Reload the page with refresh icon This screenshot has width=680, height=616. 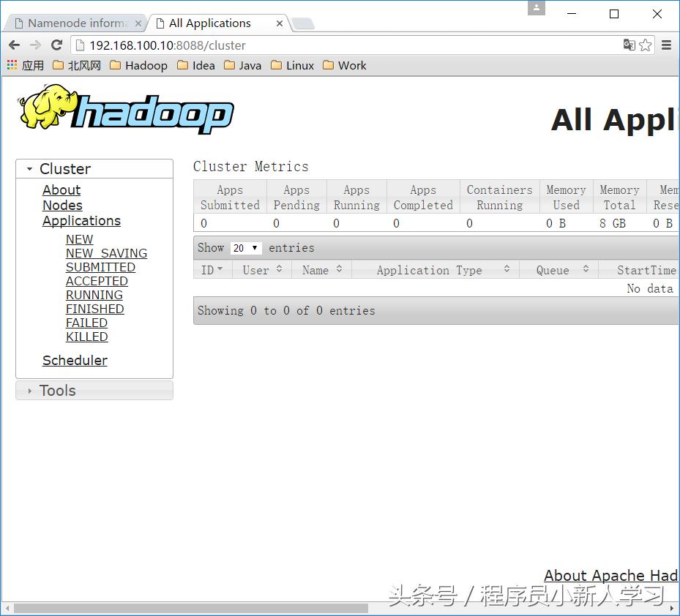pos(57,45)
